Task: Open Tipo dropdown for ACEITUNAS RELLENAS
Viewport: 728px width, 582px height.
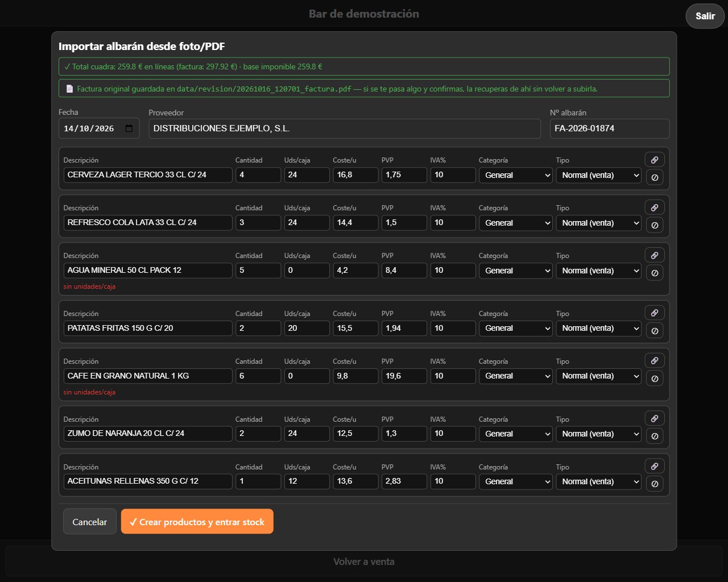Action: click(598, 481)
